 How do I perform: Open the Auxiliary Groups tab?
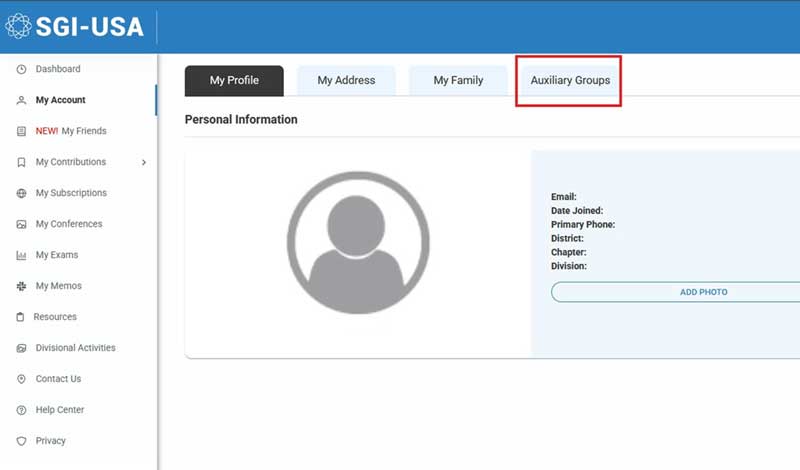(x=570, y=81)
